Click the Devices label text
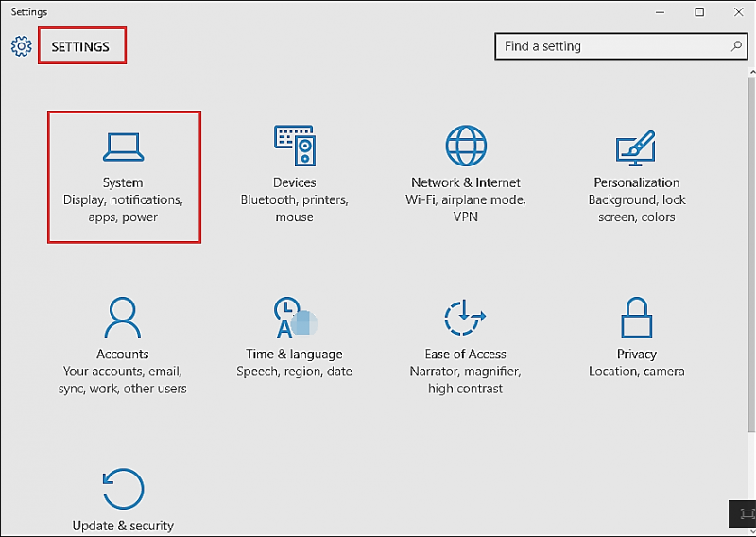The width and height of the screenshot is (756, 537). coord(294,182)
